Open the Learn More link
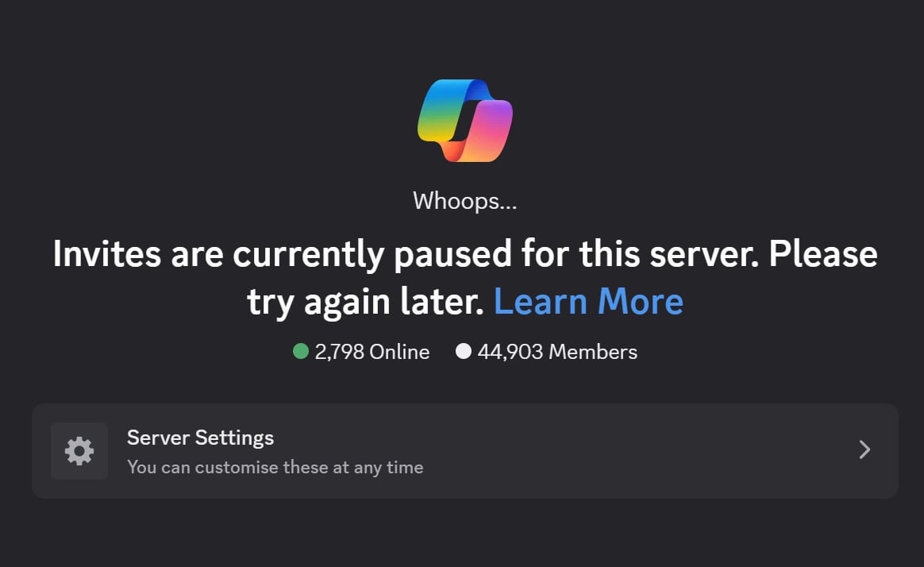The width and height of the screenshot is (924, 567). 588,301
